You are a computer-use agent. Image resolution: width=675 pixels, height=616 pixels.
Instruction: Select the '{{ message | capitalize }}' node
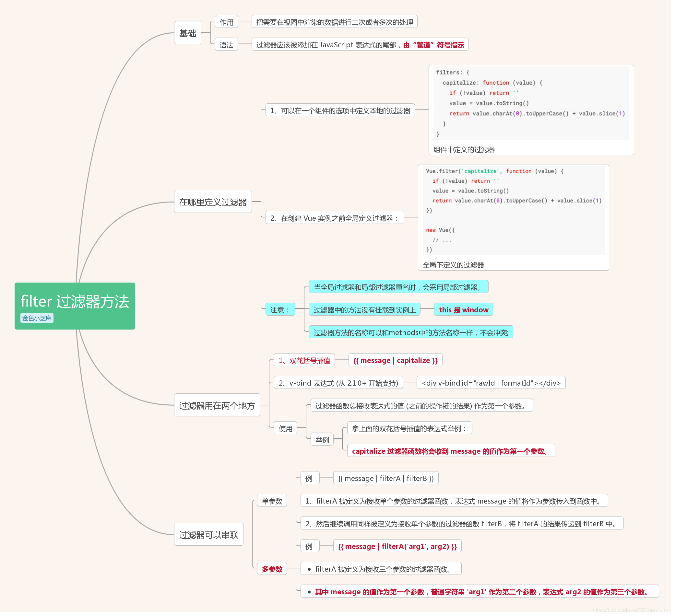click(x=396, y=360)
